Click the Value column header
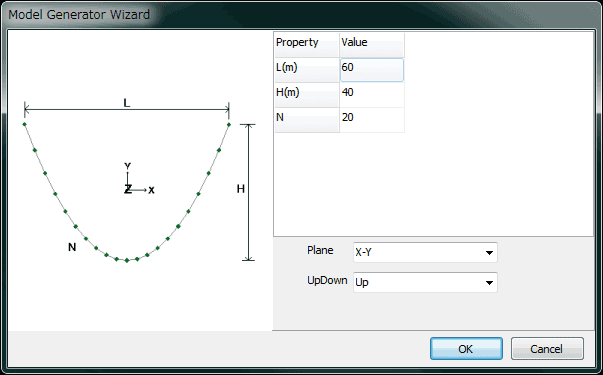603x375 pixels. [372, 45]
